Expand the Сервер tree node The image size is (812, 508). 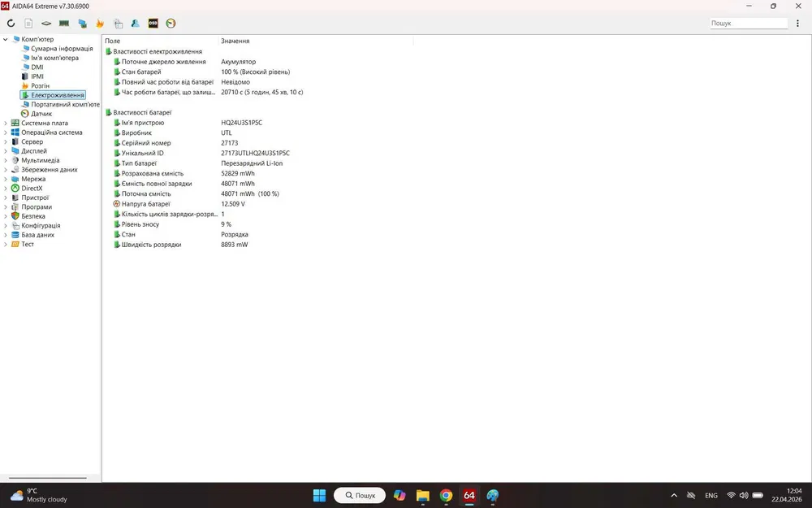click(x=6, y=142)
